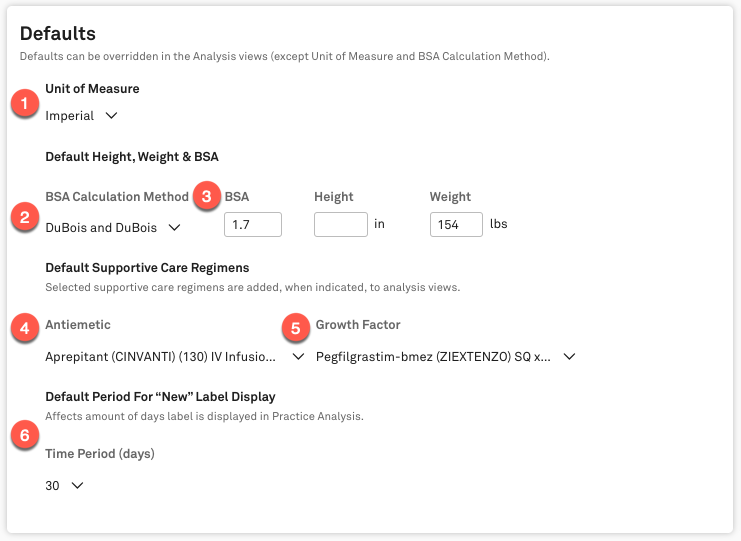The width and height of the screenshot is (741, 541).
Task: Expand the Time Period days dropdown
Action: point(63,486)
